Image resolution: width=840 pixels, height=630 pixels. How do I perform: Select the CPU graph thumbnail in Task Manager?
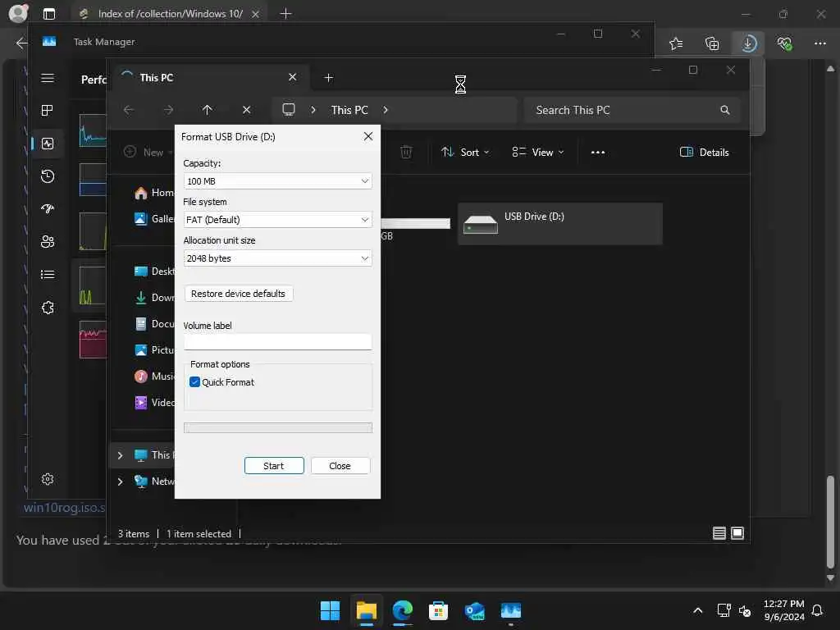tap(93, 130)
